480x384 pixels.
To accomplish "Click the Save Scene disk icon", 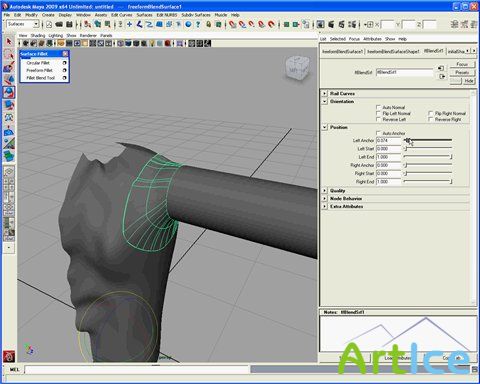I will [69, 24].
